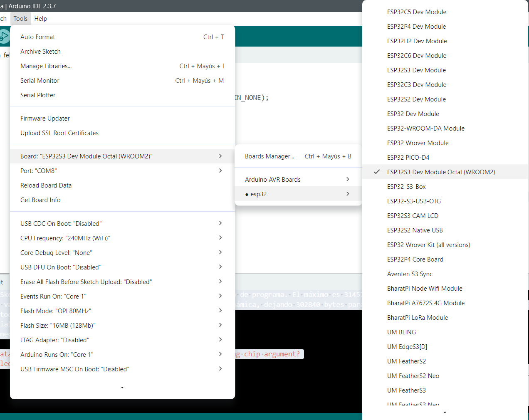This screenshot has width=529, height=420.
Task: Select ESP32C3 Dev Module
Action: (x=445, y=85)
